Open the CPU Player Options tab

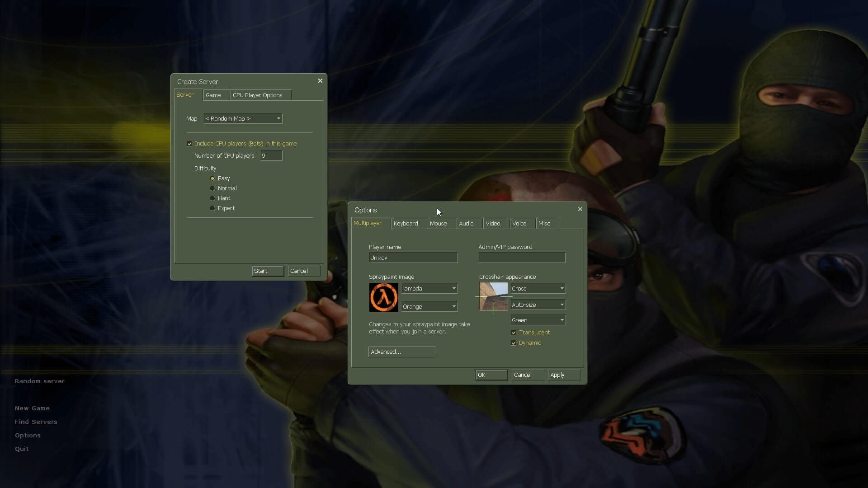point(258,95)
